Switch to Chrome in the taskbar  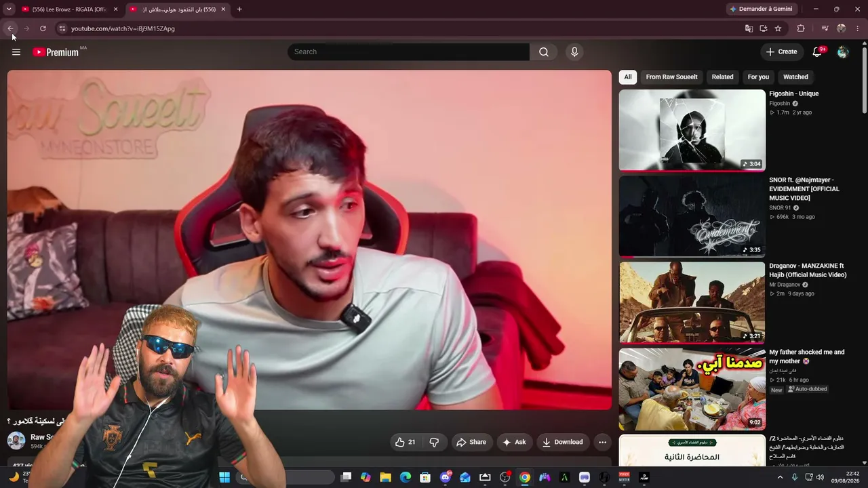525,477
